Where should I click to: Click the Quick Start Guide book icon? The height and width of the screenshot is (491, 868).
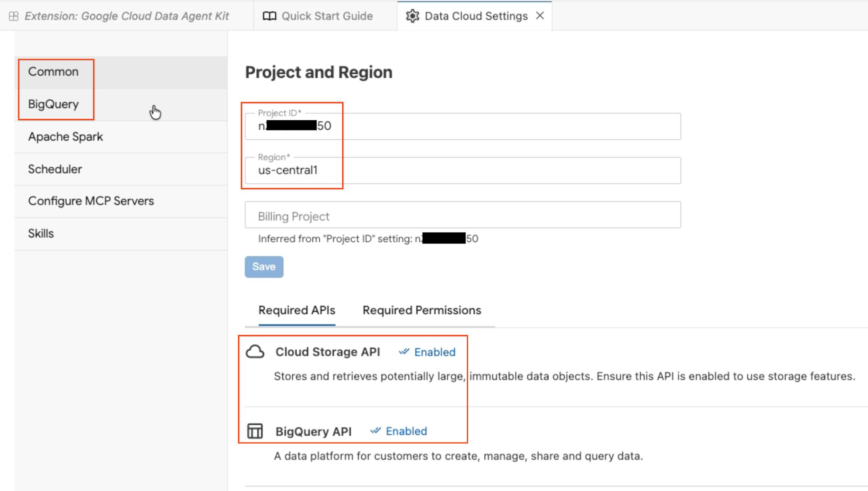point(269,16)
